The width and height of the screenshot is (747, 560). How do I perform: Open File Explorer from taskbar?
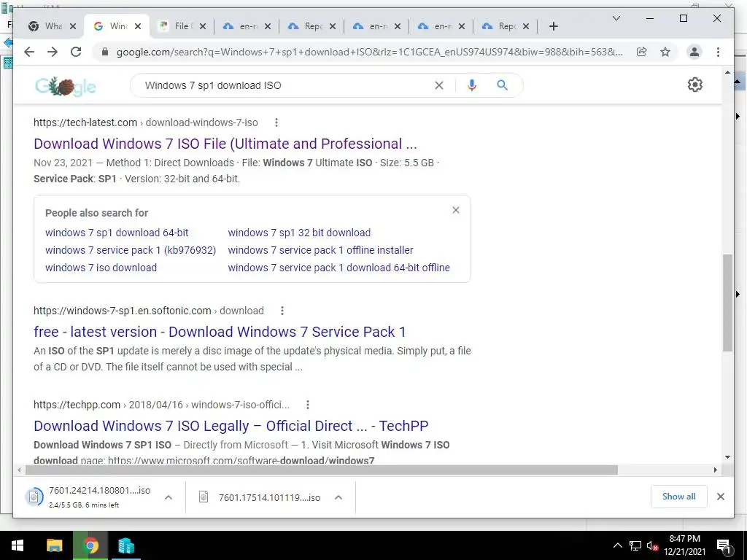[x=54, y=545]
